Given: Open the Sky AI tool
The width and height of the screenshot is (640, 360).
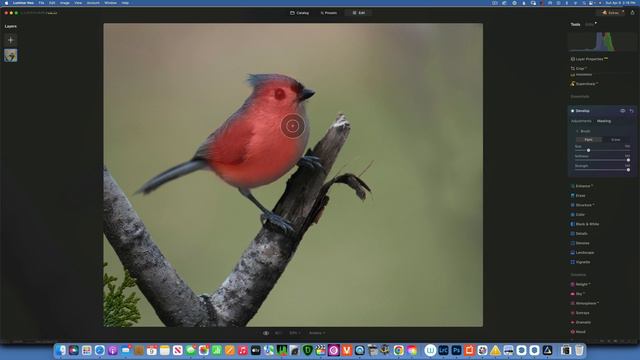Looking at the screenshot, I should pos(578,293).
